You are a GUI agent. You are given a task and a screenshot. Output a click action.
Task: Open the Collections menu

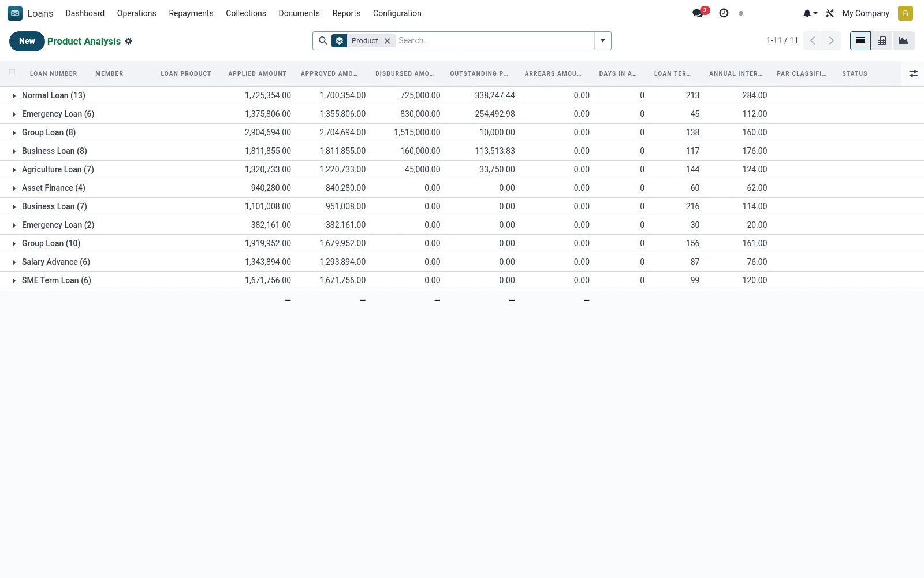(x=246, y=13)
